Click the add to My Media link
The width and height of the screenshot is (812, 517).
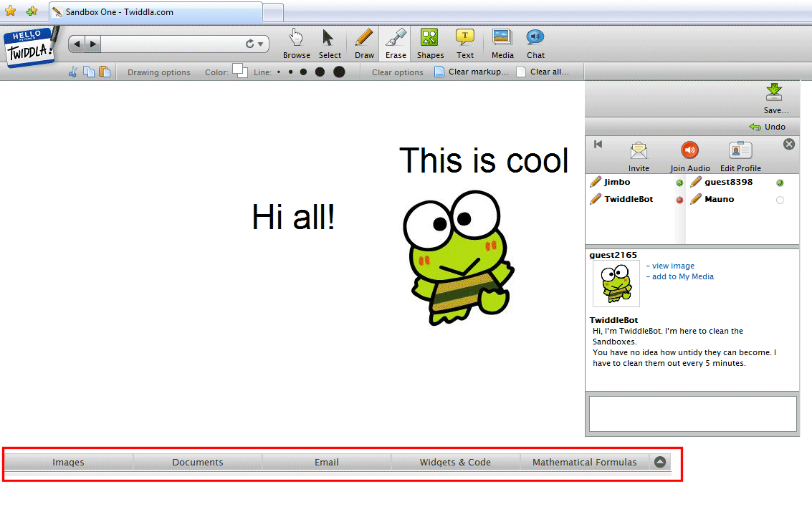(682, 276)
